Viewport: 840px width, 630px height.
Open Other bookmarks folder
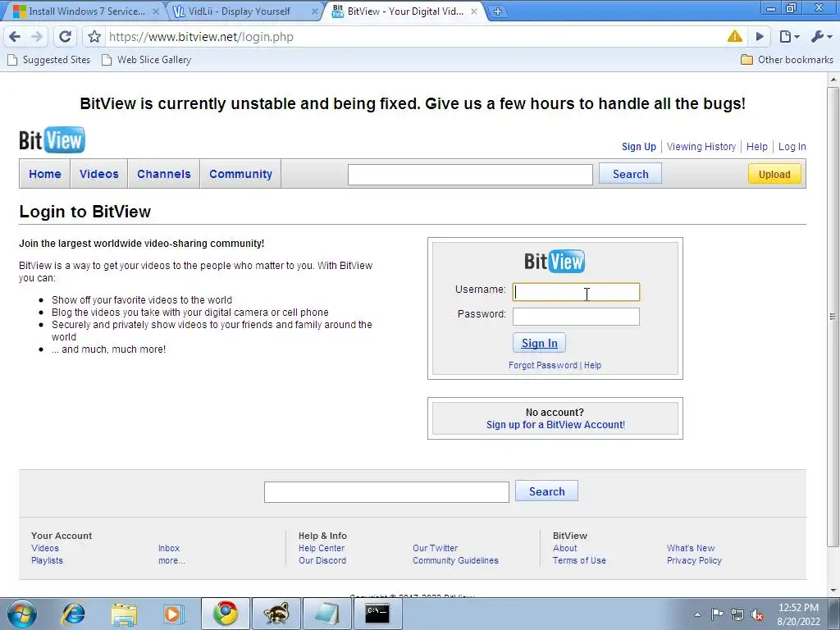pyautogui.click(x=787, y=59)
